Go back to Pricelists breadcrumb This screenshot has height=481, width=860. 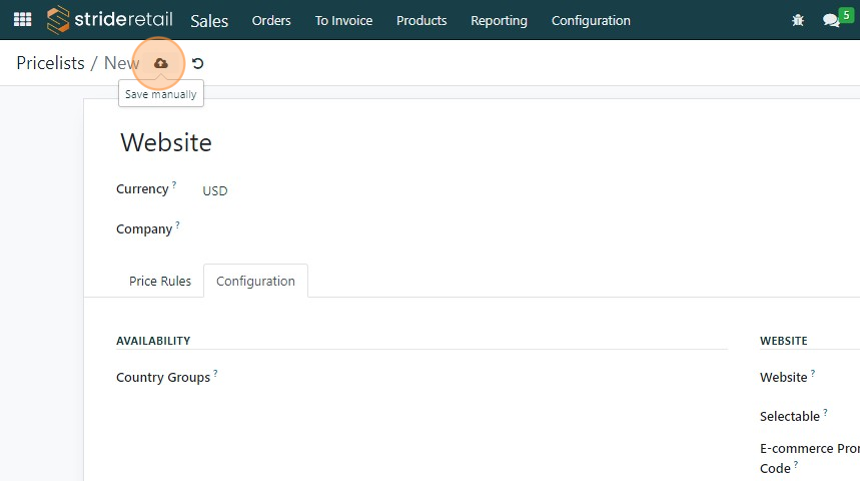[x=50, y=63]
